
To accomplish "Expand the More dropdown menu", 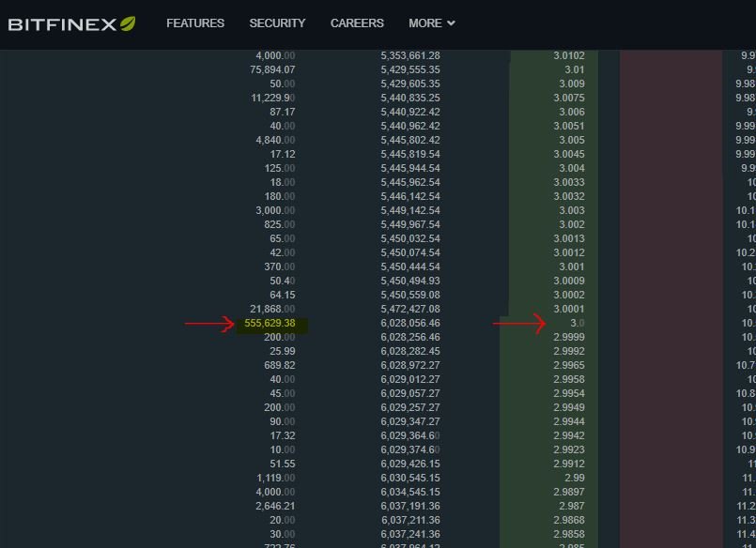I will click(431, 23).
